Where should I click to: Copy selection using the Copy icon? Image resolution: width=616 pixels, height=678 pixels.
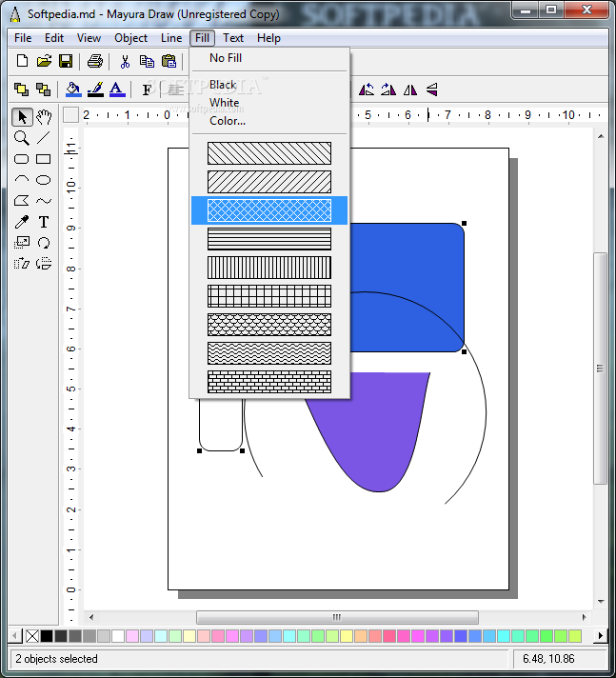(147, 61)
